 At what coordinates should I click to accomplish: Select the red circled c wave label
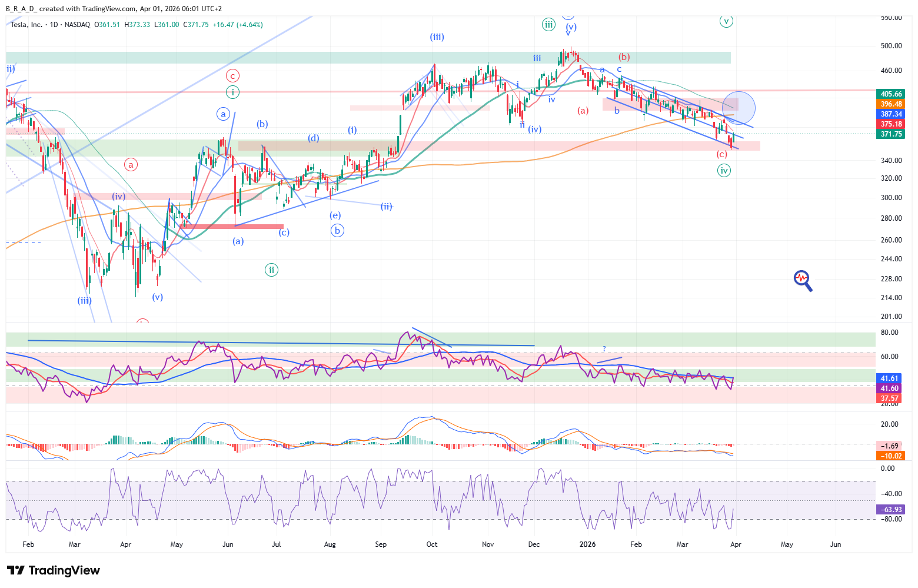coord(233,76)
